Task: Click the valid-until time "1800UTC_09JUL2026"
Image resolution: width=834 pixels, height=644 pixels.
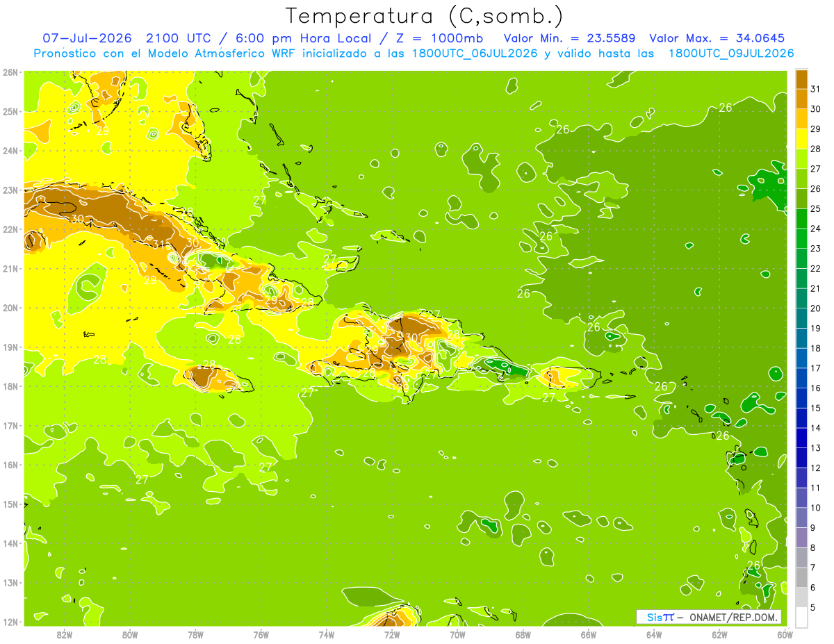Action: 731,53
